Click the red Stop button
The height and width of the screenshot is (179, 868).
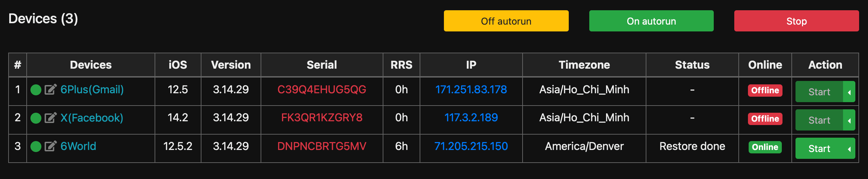click(x=797, y=21)
